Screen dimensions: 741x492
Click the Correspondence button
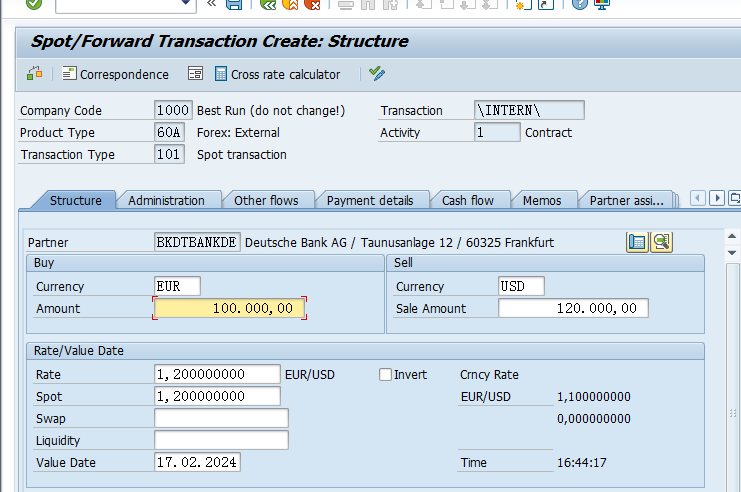point(115,74)
